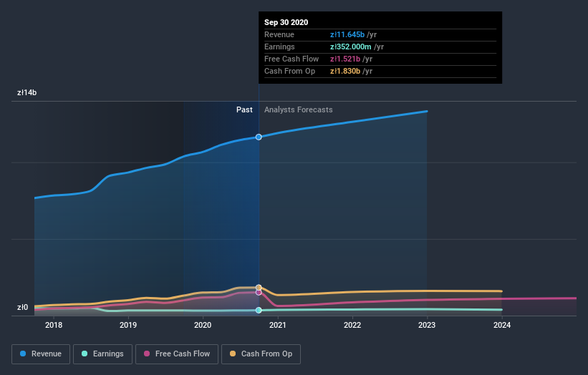Screen dimensions: 588x375
Task: Toggle the Free Cash Flow legend series
Action: (x=177, y=354)
